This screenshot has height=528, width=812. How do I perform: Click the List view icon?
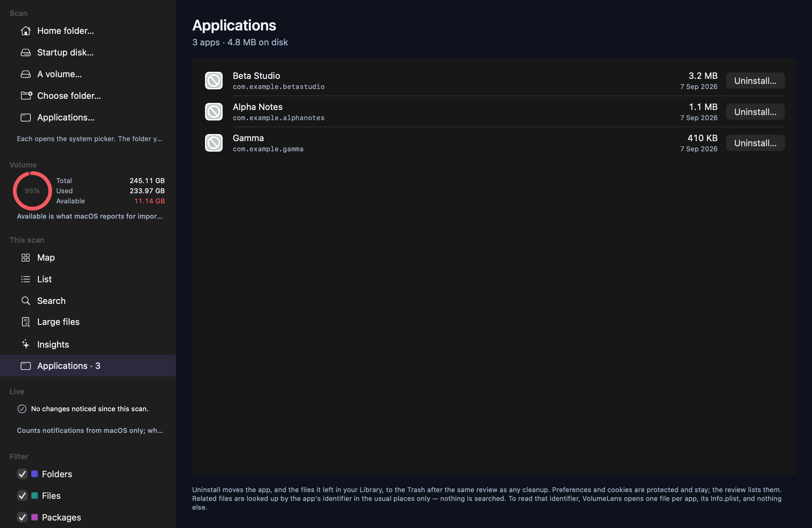tap(26, 279)
